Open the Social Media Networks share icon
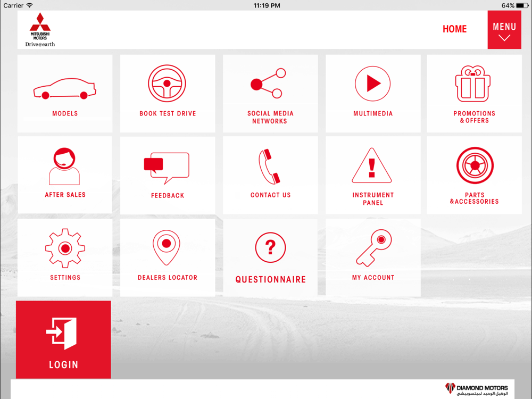 268,83
